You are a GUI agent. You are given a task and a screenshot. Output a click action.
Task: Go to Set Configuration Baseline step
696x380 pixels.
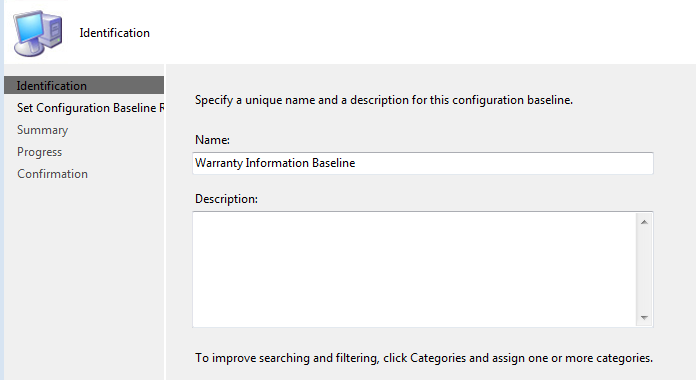[x=90, y=108]
